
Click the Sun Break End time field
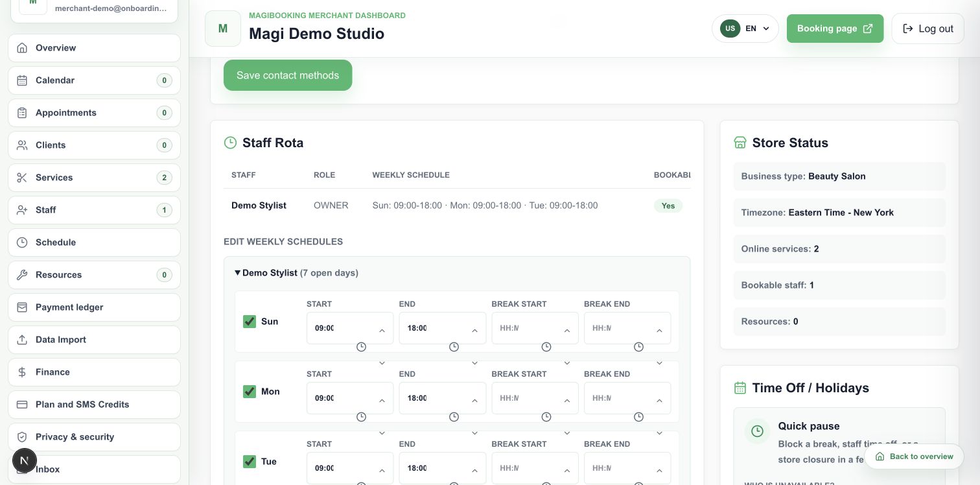[627, 328]
